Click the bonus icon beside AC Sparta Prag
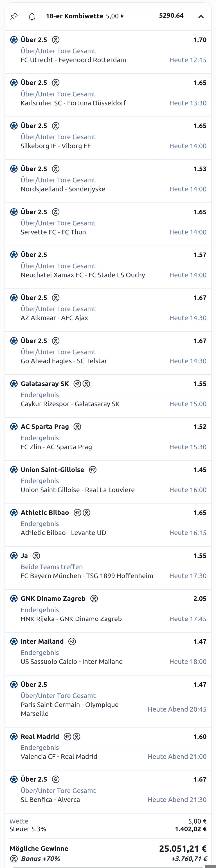 [x=77, y=426]
